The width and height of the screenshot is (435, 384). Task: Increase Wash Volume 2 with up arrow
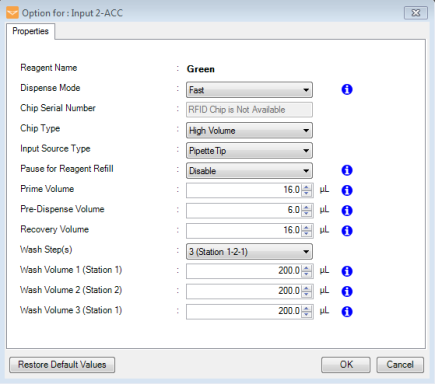pos(307,288)
